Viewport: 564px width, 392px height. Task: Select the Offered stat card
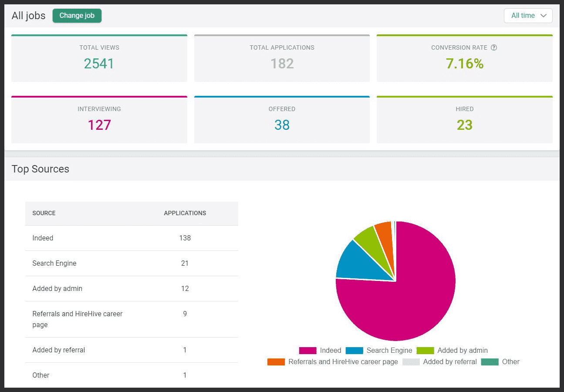282,120
